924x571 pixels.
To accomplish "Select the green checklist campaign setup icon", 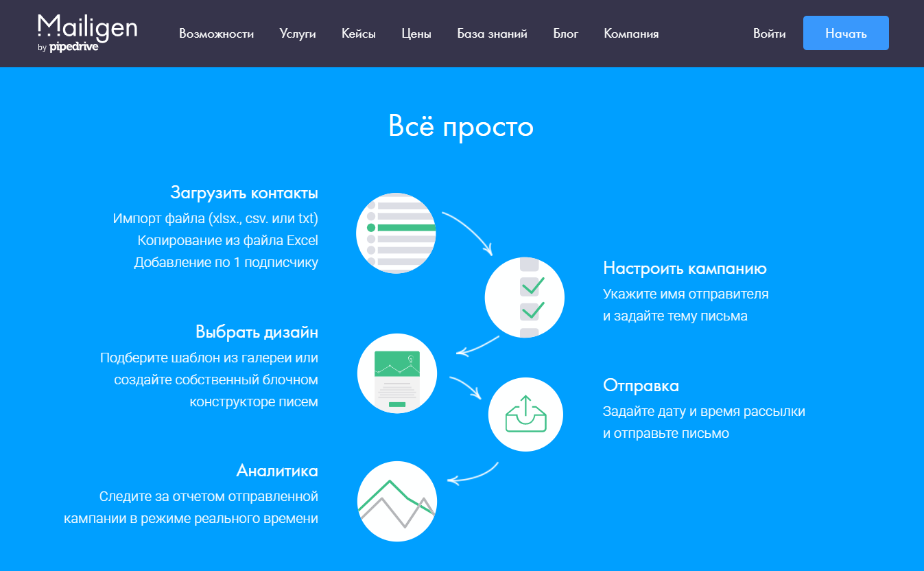I will tap(525, 297).
